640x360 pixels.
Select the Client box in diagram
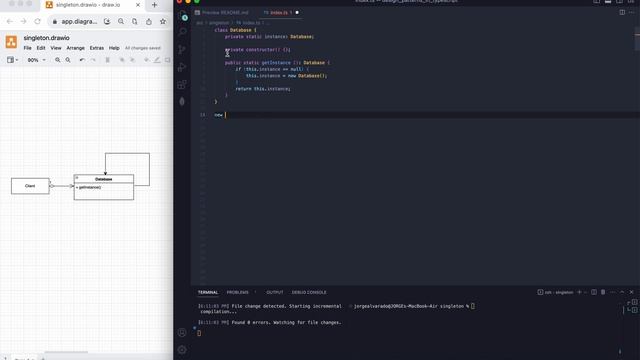coord(30,186)
